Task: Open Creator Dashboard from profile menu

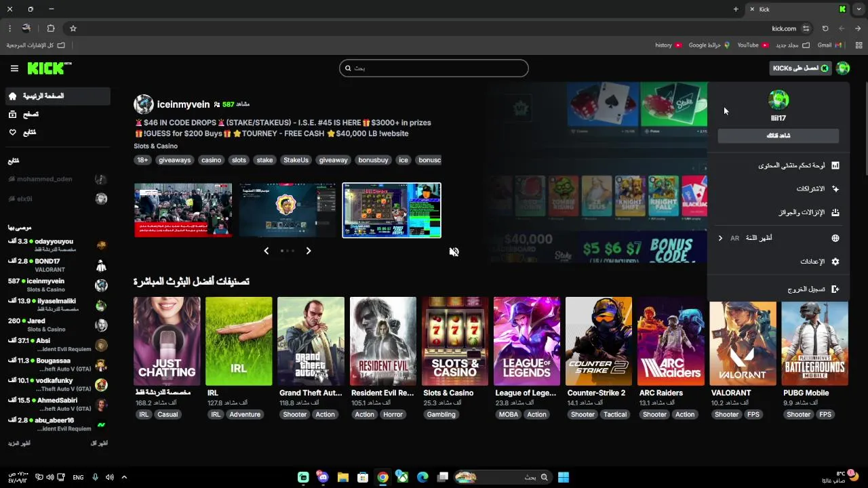Action: tap(778, 165)
